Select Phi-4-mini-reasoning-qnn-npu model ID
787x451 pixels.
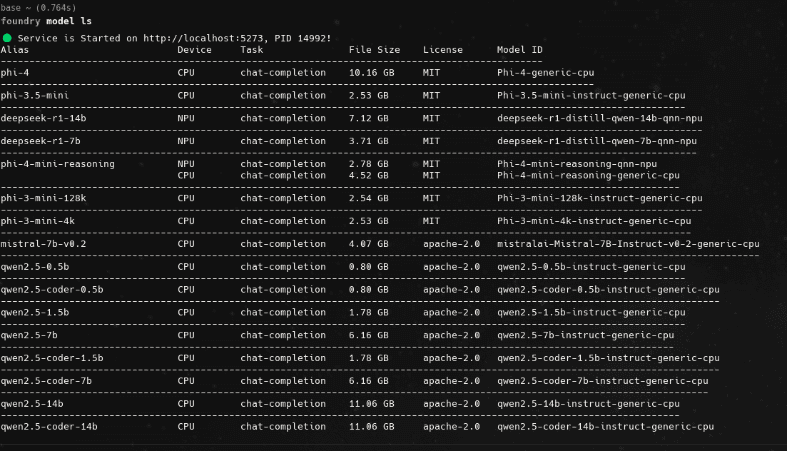pyautogui.click(x=577, y=164)
